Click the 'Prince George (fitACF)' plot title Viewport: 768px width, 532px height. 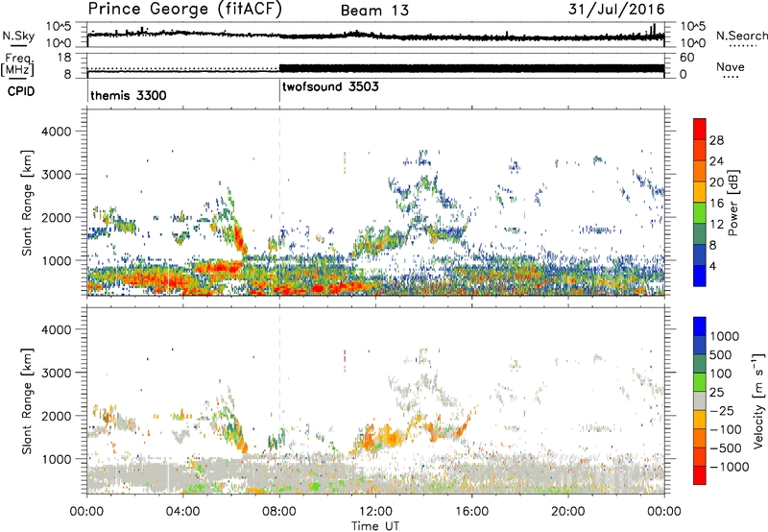184,10
